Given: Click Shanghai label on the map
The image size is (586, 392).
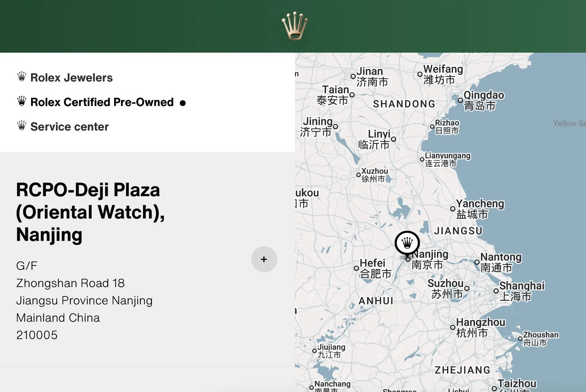Looking at the screenshot, I should [522, 291].
